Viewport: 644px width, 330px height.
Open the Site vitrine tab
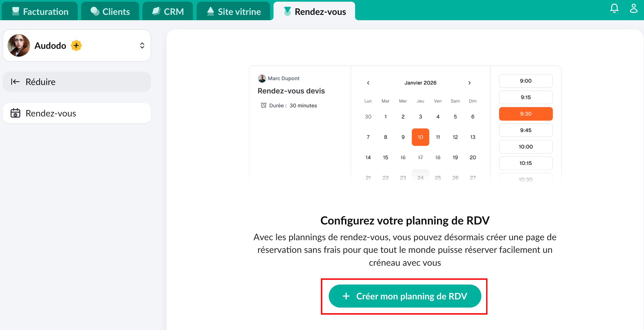point(234,12)
